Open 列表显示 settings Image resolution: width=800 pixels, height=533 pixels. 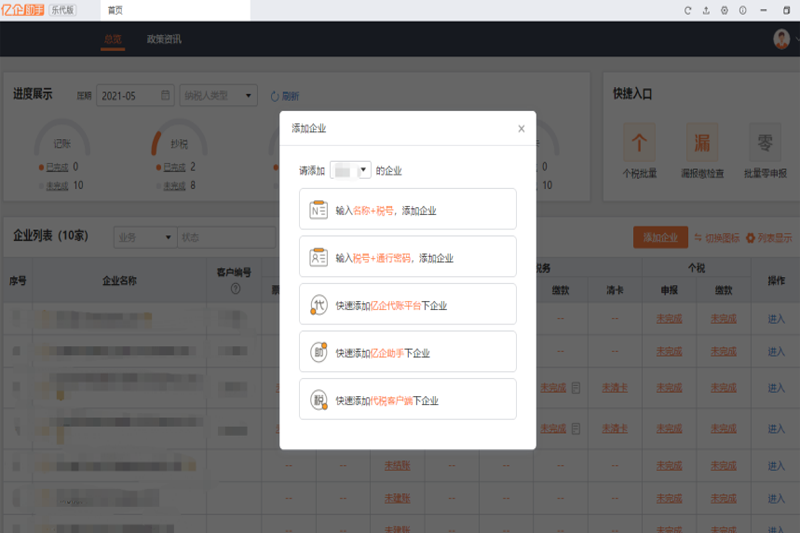pyautogui.click(x=769, y=238)
